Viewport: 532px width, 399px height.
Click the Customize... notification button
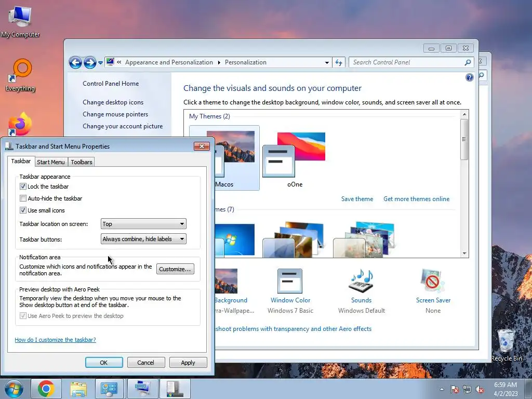pyautogui.click(x=175, y=269)
